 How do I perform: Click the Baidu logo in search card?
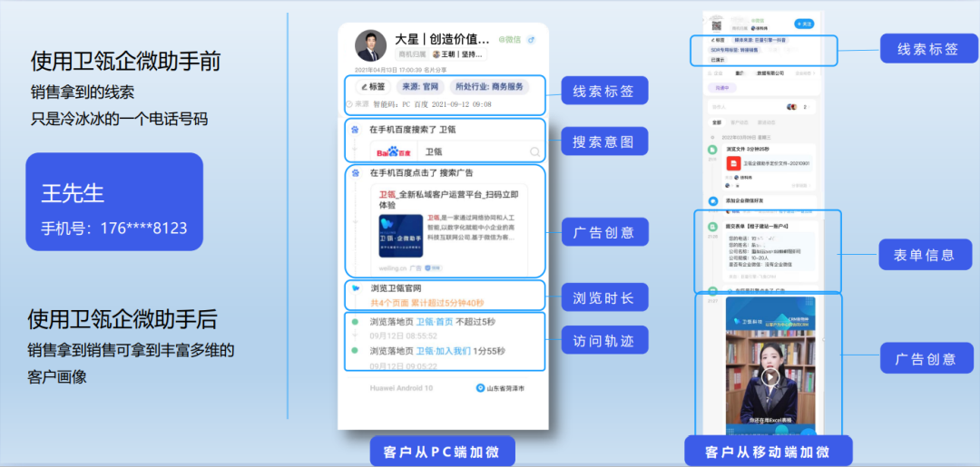[x=395, y=151]
